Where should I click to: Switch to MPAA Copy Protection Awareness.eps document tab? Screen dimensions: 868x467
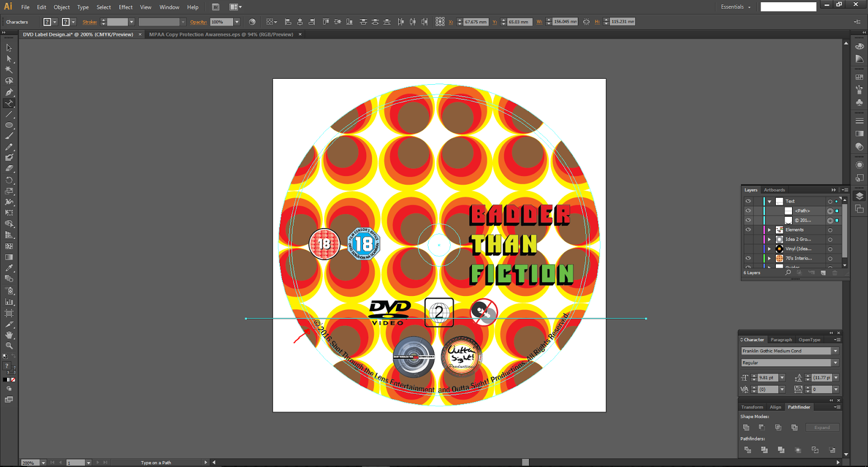221,34
